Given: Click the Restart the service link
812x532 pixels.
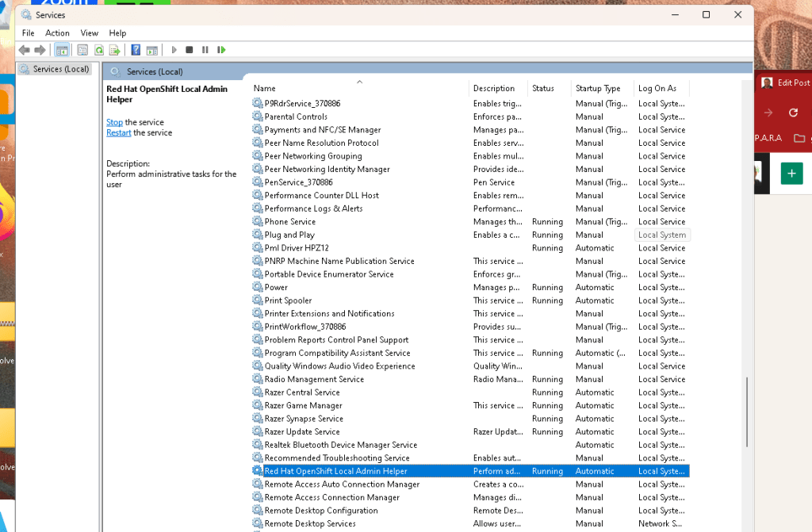Looking at the screenshot, I should click(119, 132).
